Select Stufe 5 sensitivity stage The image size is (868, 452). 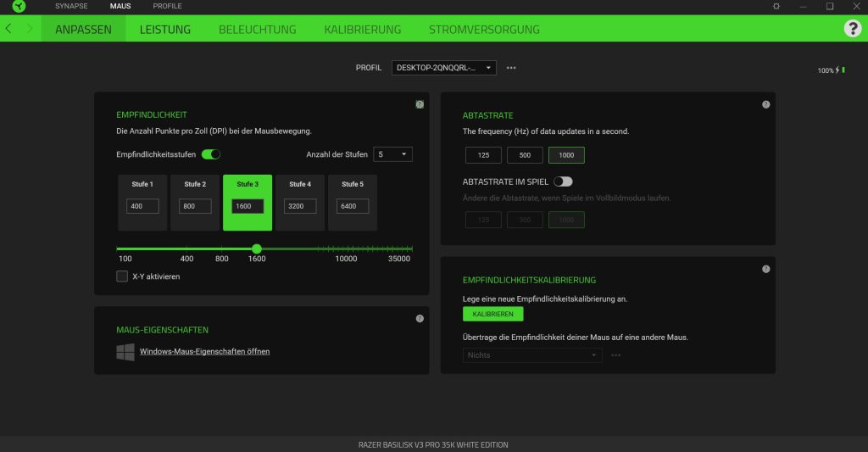click(x=353, y=203)
